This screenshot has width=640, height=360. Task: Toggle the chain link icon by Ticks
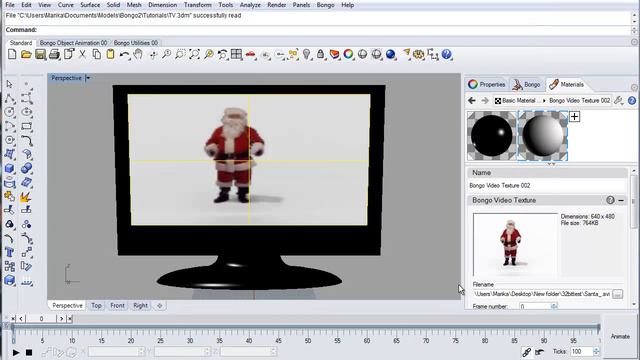(x=526, y=351)
